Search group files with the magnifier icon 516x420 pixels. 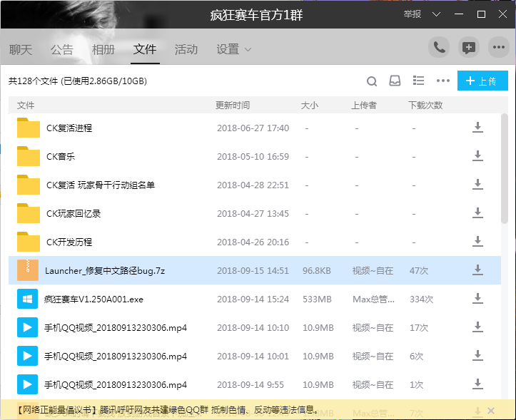[x=372, y=81]
